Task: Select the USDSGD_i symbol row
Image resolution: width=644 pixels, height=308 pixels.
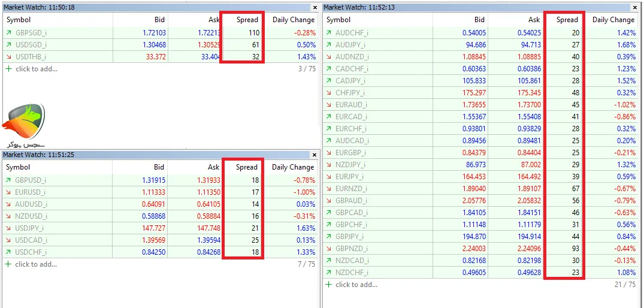Action: [31, 45]
